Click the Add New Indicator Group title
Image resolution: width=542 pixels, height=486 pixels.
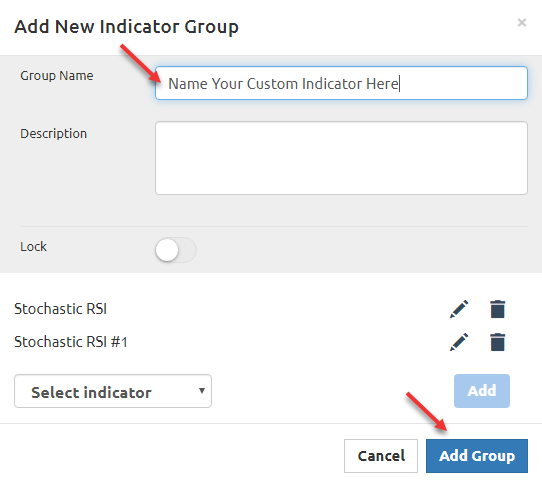click(x=126, y=27)
